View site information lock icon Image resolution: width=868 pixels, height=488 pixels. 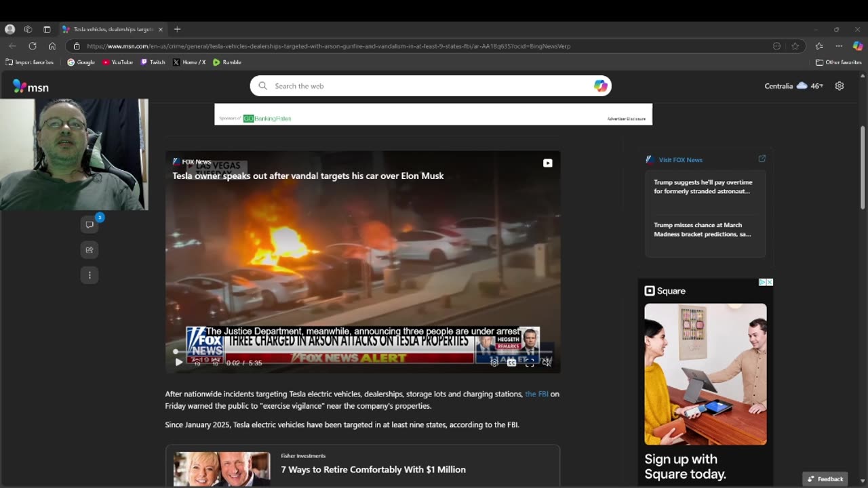pyautogui.click(x=77, y=46)
